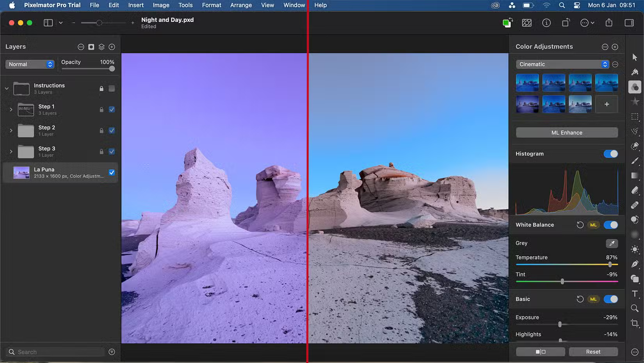The image size is (644, 363).
Task: Click the Info icon in the toolbar
Action: click(x=546, y=23)
